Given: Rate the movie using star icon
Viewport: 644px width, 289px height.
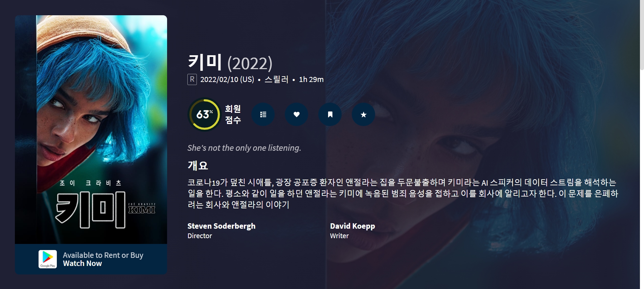Looking at the screenshot, I should [x=363, y=115].
